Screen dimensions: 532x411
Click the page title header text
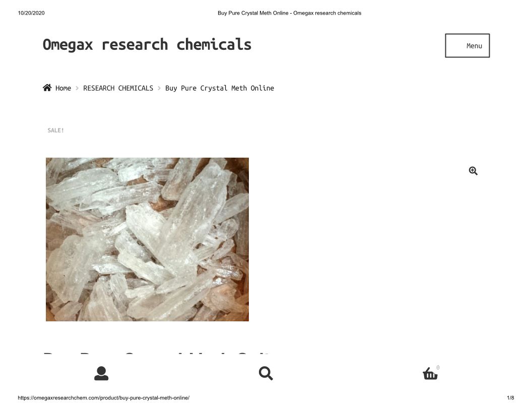coord(289,13)
